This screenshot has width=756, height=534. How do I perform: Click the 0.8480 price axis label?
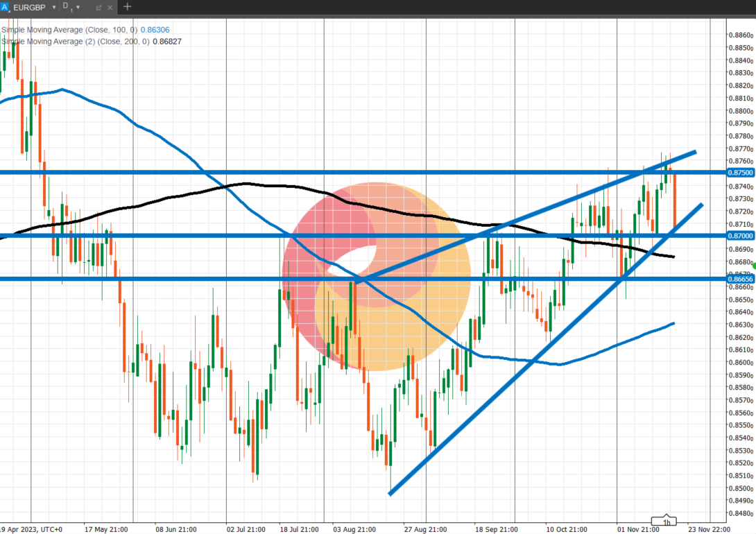click(740, 513)
